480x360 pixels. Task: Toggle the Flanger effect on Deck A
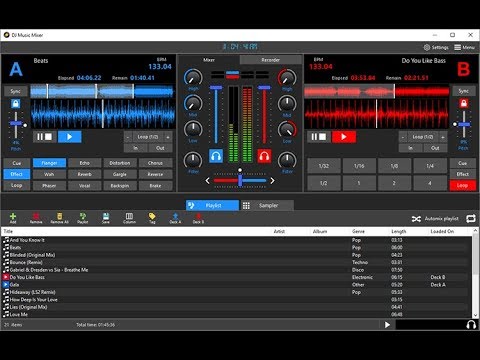pyautogui.click(x=49, y=163)
